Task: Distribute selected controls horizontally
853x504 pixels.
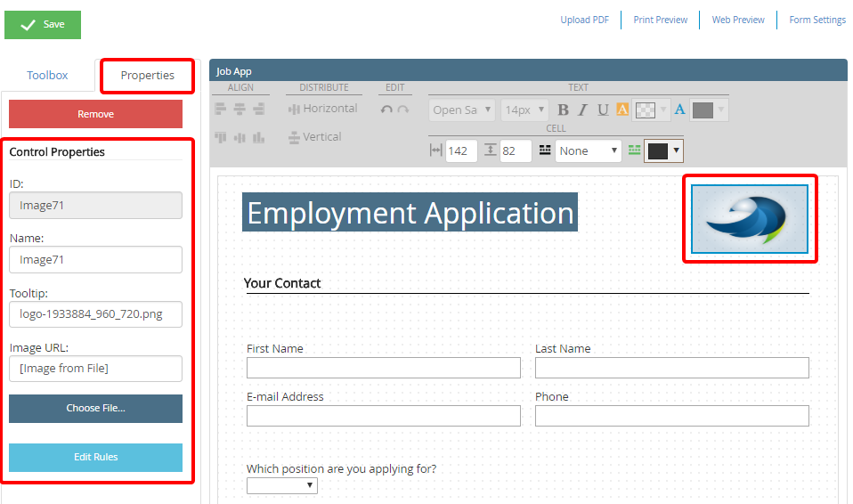Action: click(322, 109)
